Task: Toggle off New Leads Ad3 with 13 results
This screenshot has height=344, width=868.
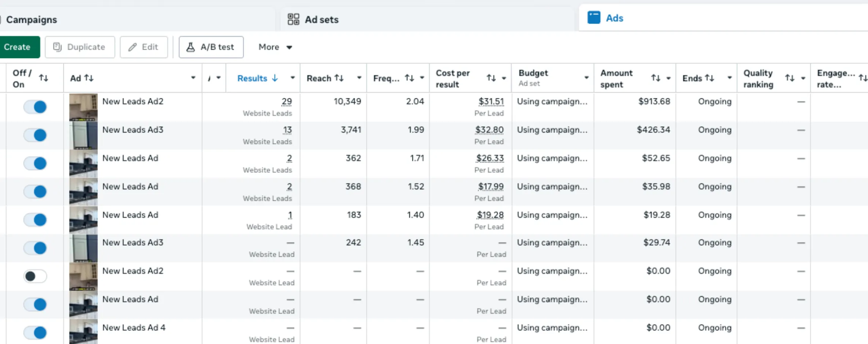Action: coord(35,135)
